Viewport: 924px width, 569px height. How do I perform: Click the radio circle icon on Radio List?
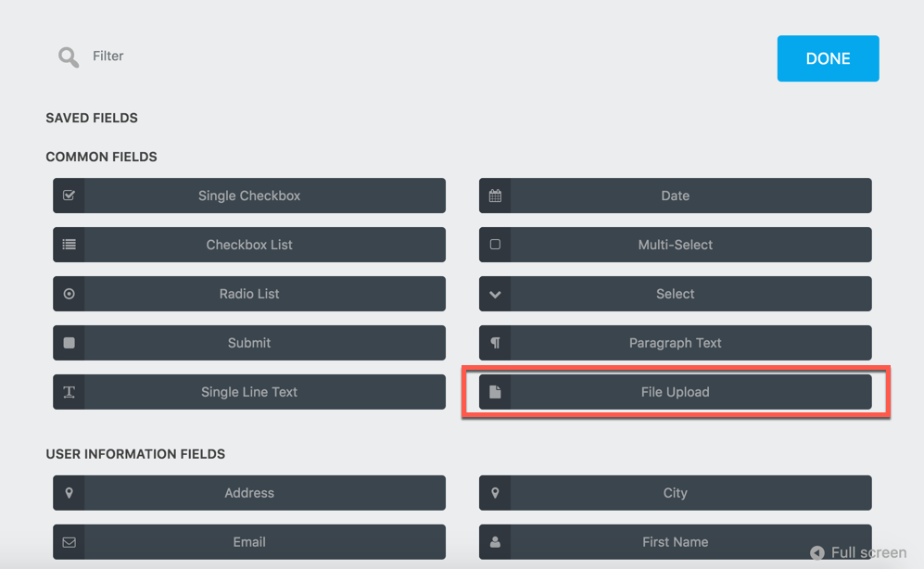coord(69,294)
